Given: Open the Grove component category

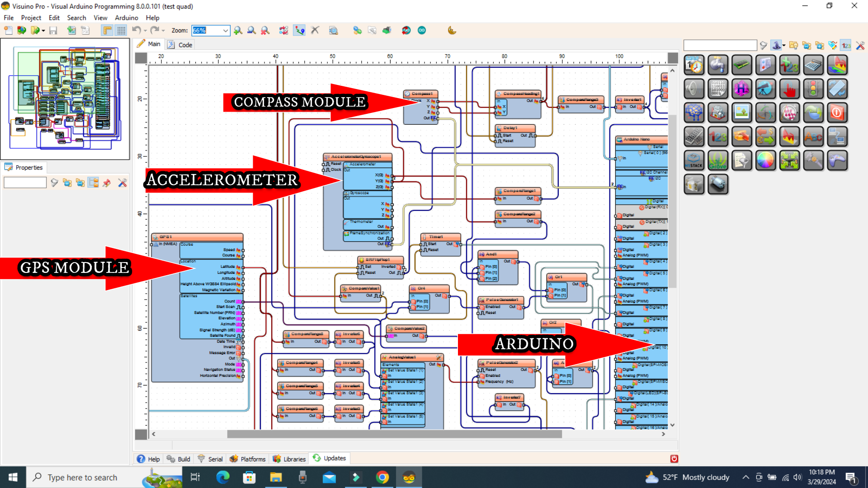Looking at the screenshot, I should (x=718, y=160).
